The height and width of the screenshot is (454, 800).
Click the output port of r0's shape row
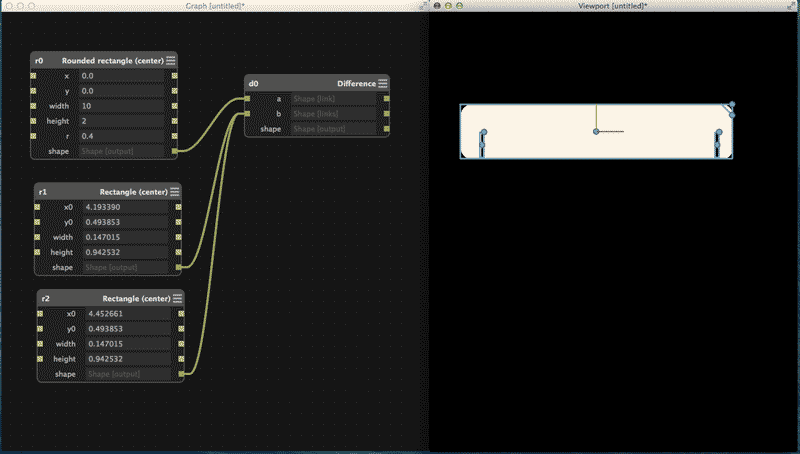[x=174, y=152]
